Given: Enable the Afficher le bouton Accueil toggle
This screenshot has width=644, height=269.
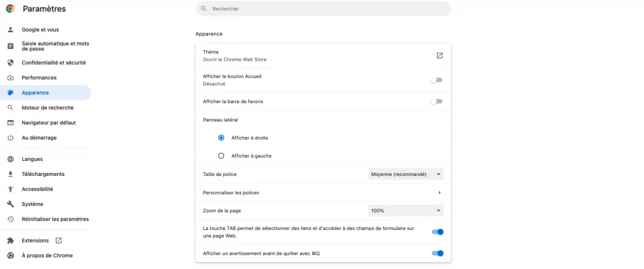Looking at the screenshot, I should (436, 80).
